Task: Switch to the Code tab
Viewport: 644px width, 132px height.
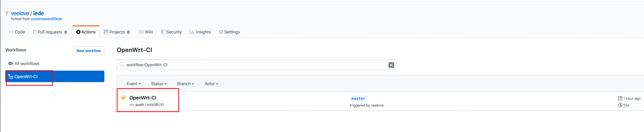Action: click(17, 32)
